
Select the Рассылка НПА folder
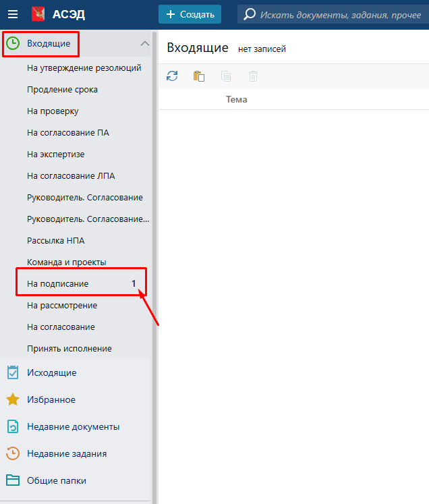click(55, 241)
